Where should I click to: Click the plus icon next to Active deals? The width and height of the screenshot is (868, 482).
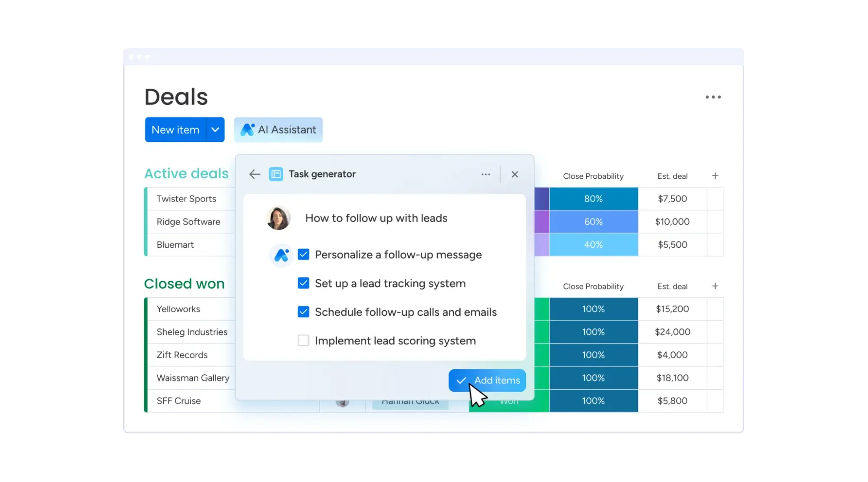715,176
